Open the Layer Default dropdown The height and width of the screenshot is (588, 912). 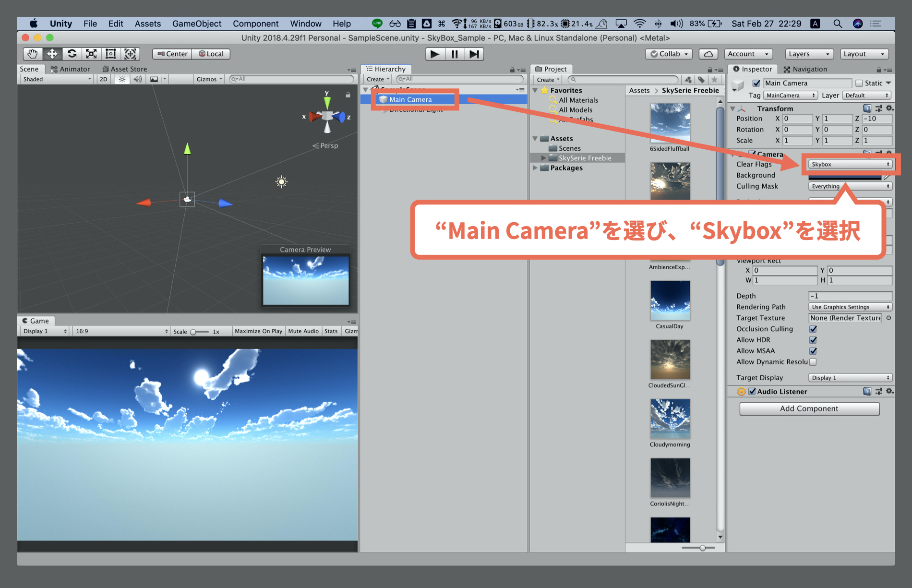click(867, 96)
